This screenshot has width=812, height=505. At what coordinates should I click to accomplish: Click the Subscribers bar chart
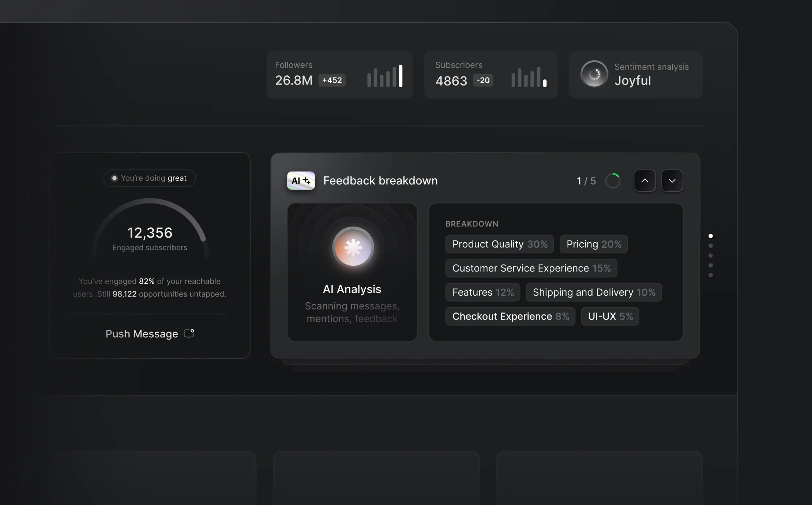[x=529, y=77]
